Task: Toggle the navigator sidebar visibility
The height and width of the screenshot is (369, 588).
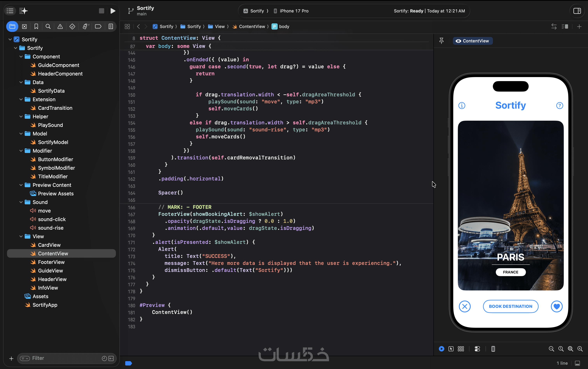Action: click(10, 11)
